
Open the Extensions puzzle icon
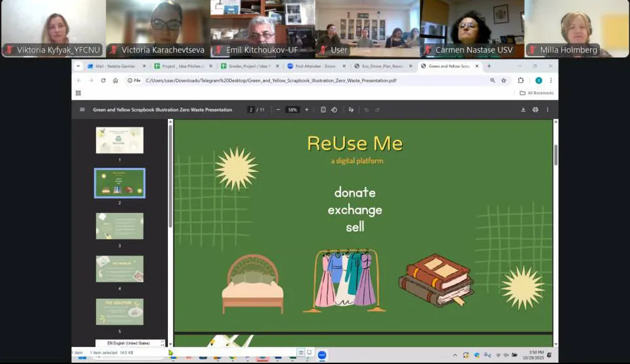pos(521,80)
